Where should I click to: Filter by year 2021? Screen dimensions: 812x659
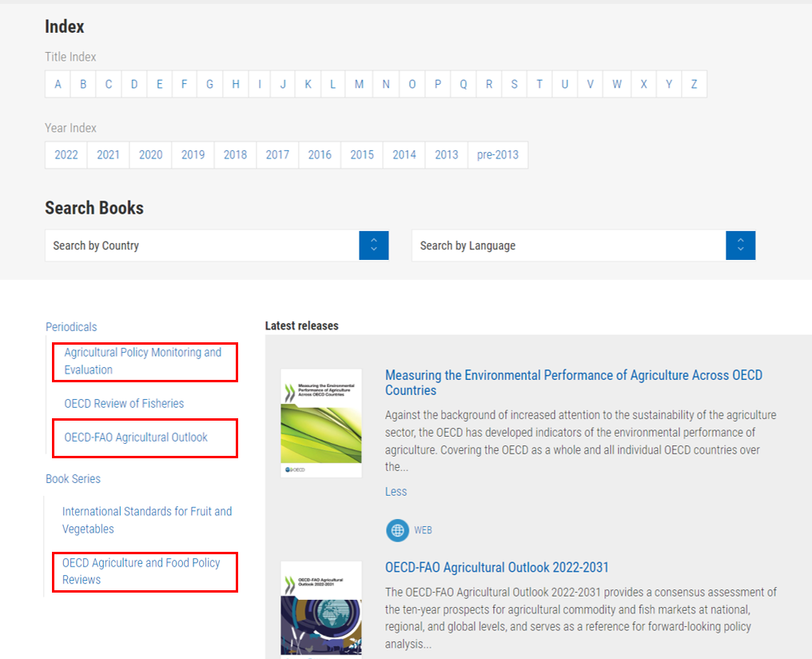coord(108,155)
